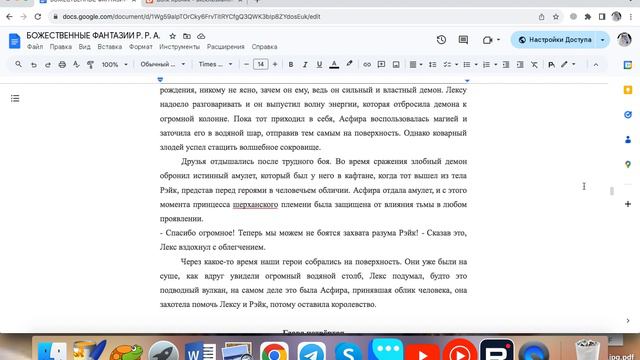The image size is (640, 360).
Task: Open arrow beside Настройки Доступа
Action: (603, 40)
